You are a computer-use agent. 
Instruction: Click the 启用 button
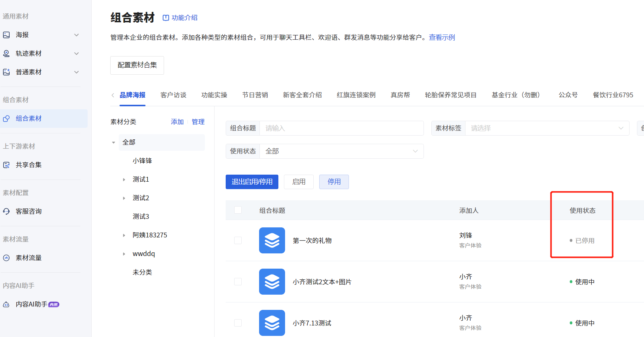pos(299,182)
